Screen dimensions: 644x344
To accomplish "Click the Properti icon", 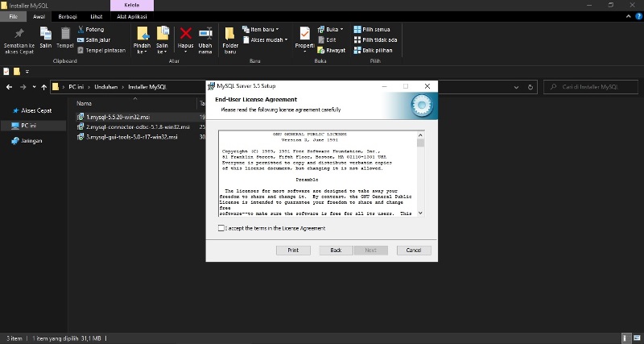I will click(x=305, y=34).
